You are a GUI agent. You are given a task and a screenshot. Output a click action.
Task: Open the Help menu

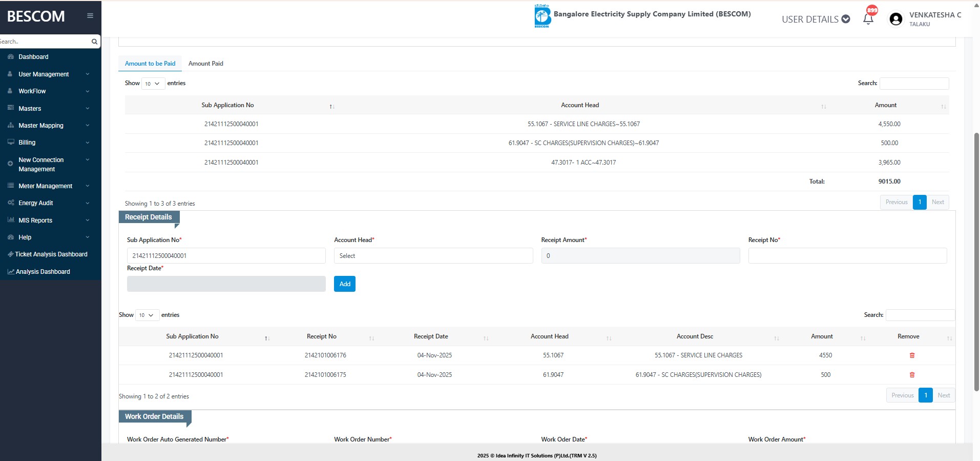[x=50, y=237]
